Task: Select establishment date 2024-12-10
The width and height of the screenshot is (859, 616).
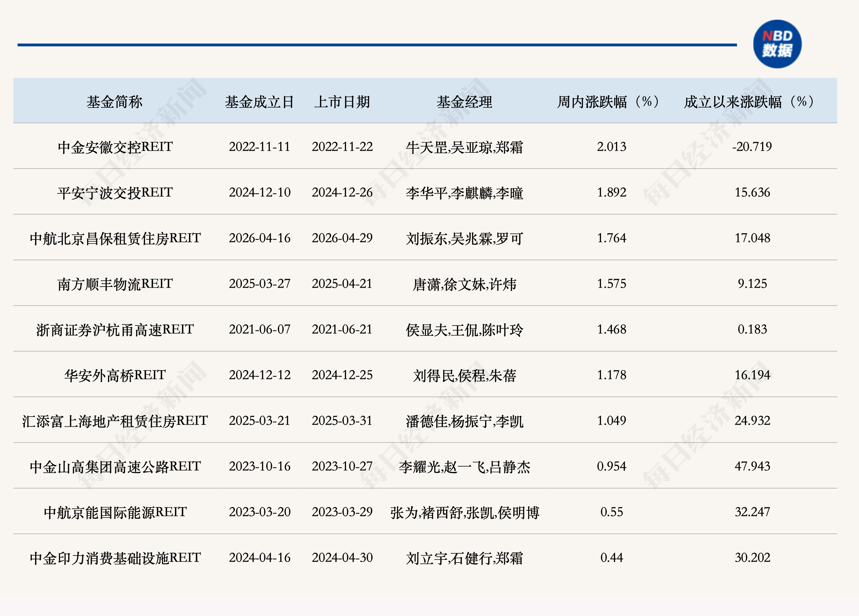Action: 260,192
